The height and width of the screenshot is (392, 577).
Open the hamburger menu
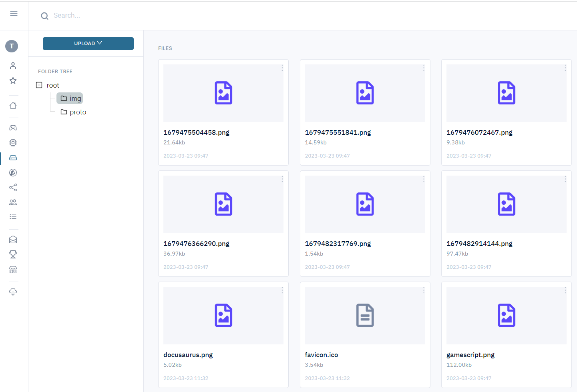click(x=14, y=14)
